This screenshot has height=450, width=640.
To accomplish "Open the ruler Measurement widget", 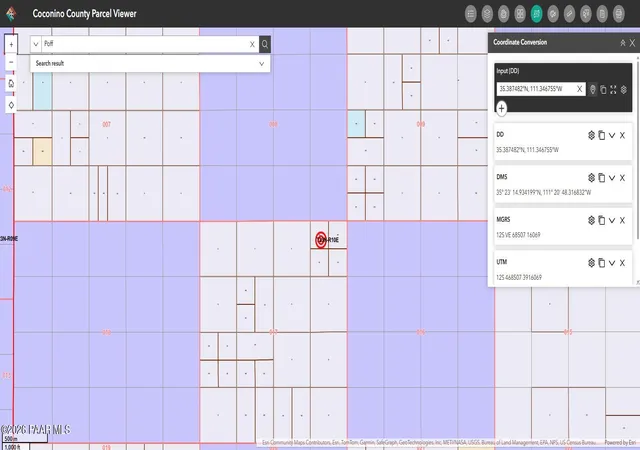I will [569, 14].
